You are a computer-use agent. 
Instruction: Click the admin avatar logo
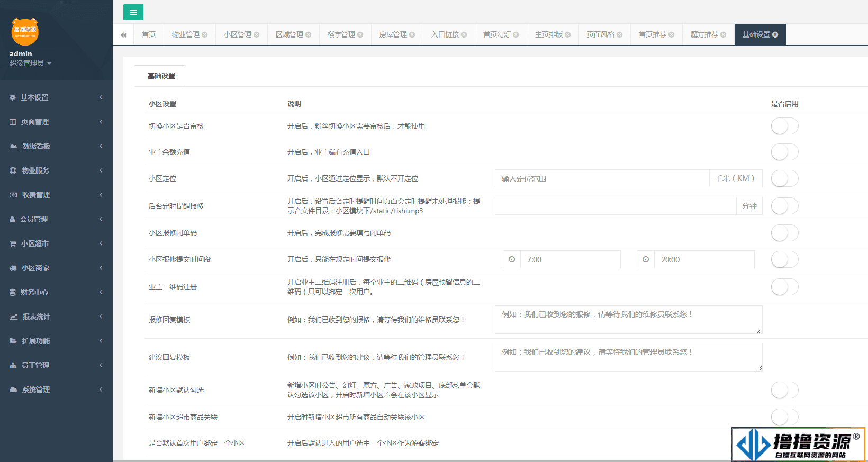point(25,32)
